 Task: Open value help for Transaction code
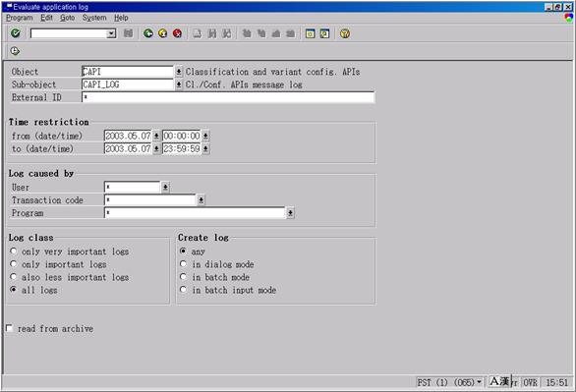(x=201, y=200)
